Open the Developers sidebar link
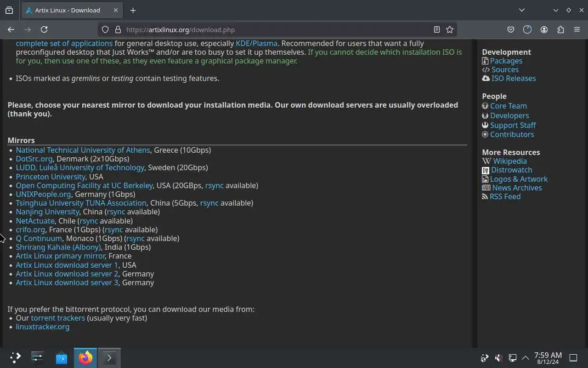Image resolution: width=588 pixels, height=368 pixels. pos(509,115)
